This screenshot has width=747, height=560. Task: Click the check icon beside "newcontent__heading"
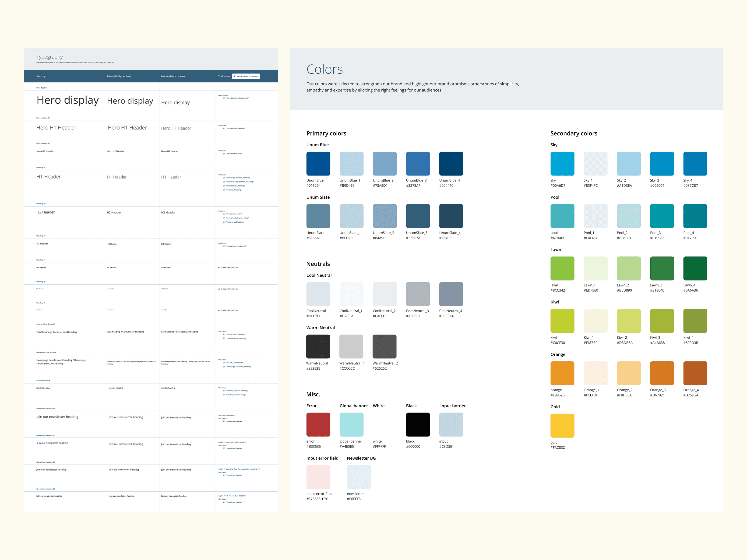[x=224, y=186]
